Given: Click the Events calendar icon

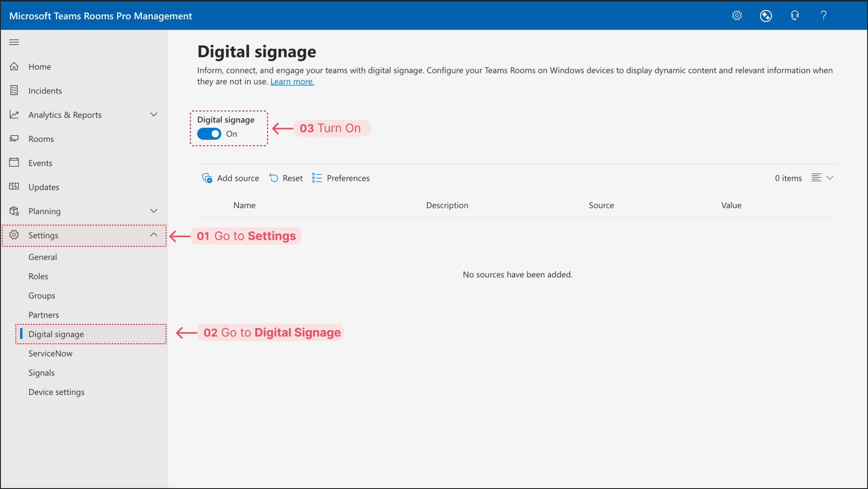Looking at the screenshot, I should pos(14,163).
